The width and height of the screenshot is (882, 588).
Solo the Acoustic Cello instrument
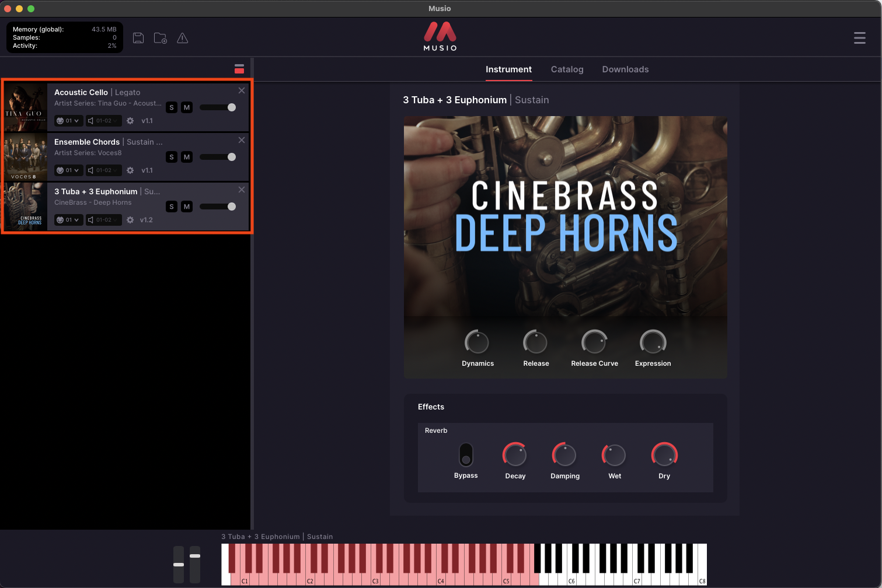click(x=172, y=107)
